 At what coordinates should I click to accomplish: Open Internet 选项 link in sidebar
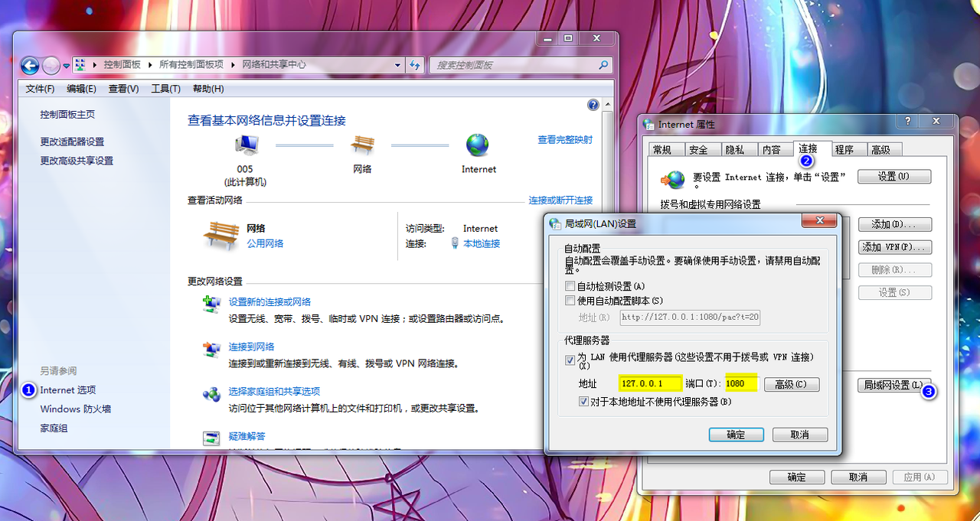point(68,390)
